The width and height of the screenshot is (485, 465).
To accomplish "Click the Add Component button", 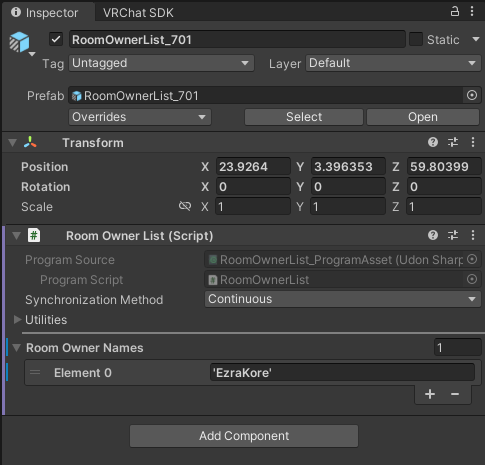I will click(x=244, y=436).
